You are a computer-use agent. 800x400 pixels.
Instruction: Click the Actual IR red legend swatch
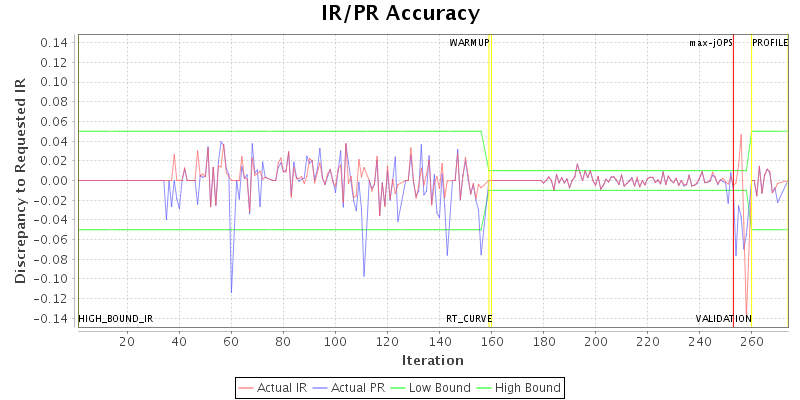click(246, 387)
